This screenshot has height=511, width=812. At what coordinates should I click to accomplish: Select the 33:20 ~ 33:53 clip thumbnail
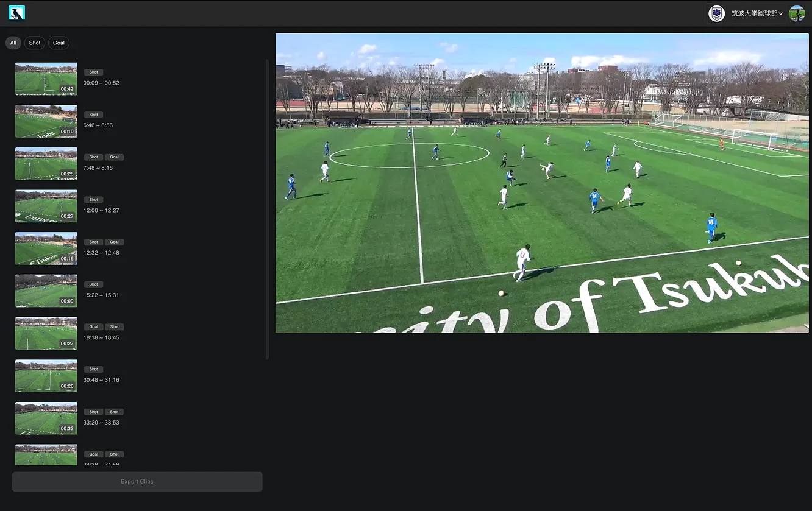(x=46, y=418)
